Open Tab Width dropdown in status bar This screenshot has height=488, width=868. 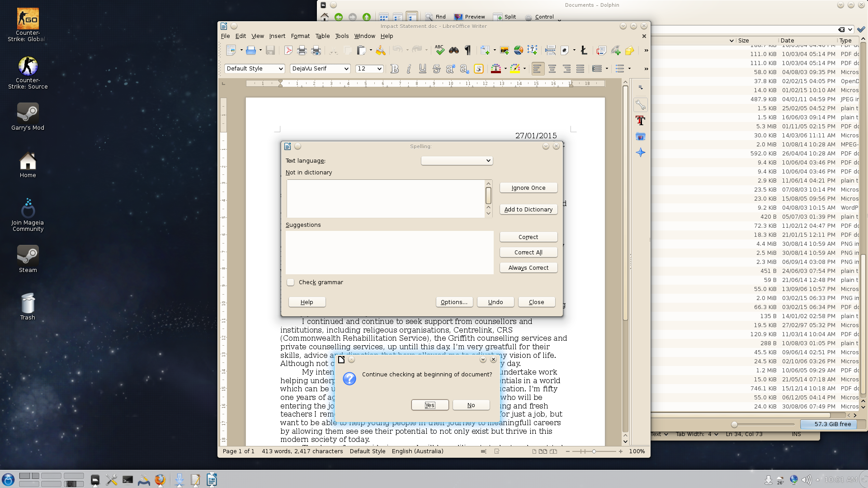[x=697, y=434]
